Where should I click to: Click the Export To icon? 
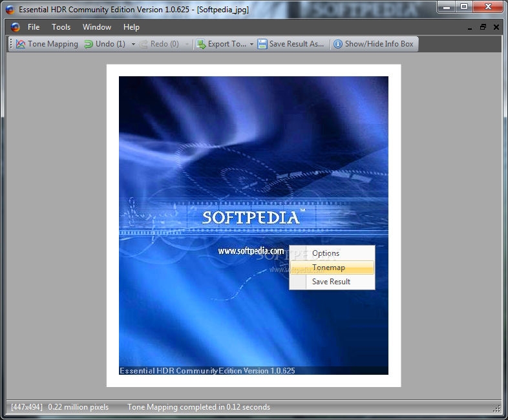[201, 44]
